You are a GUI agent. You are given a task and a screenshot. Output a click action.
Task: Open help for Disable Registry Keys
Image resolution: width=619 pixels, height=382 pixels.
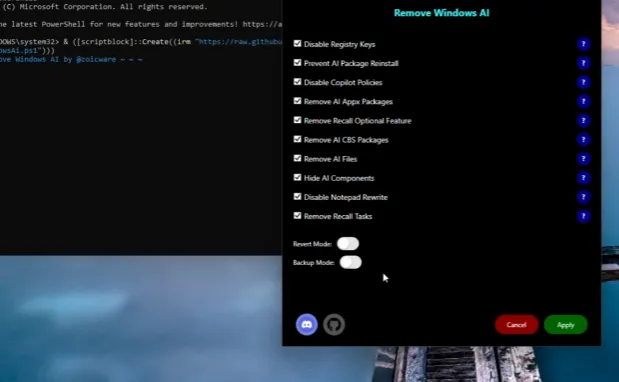[583, 44]
